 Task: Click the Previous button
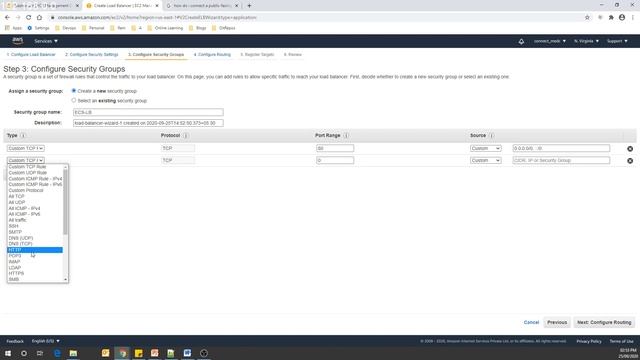(x=557, y=322)
